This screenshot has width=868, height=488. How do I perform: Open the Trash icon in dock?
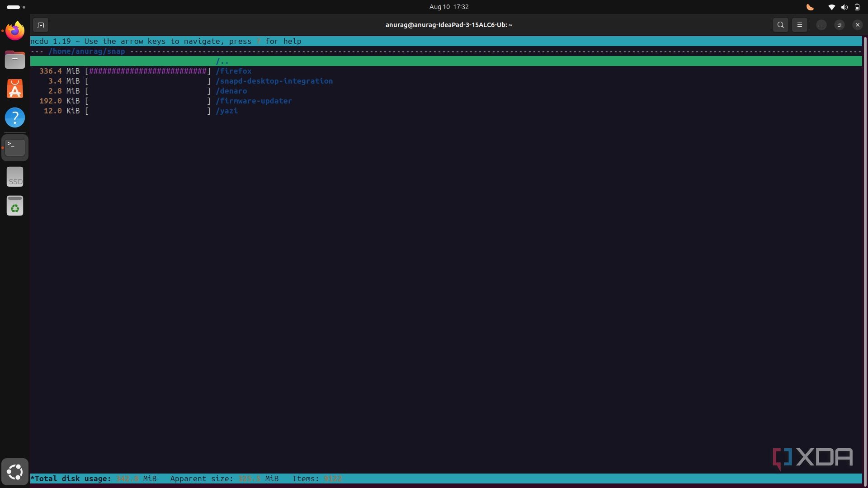tap(15, 206)
